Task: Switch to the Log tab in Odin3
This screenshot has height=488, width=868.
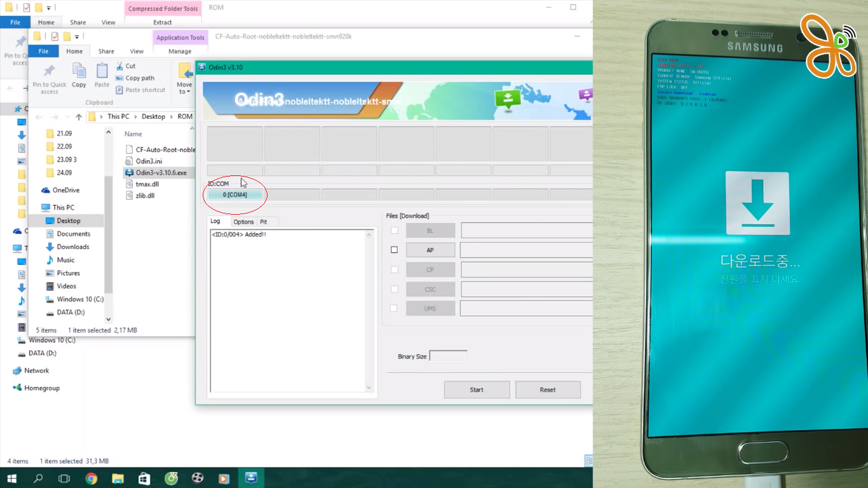Action: point(215,222)
